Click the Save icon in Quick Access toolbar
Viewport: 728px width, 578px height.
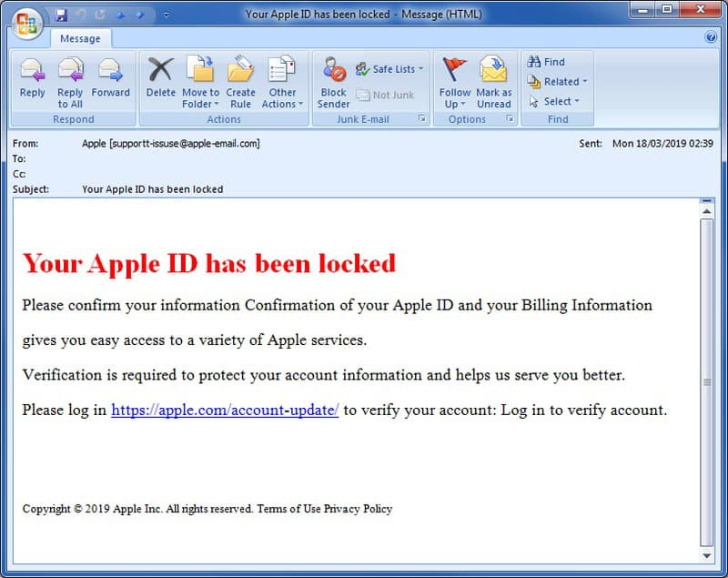tap(61, 15)
